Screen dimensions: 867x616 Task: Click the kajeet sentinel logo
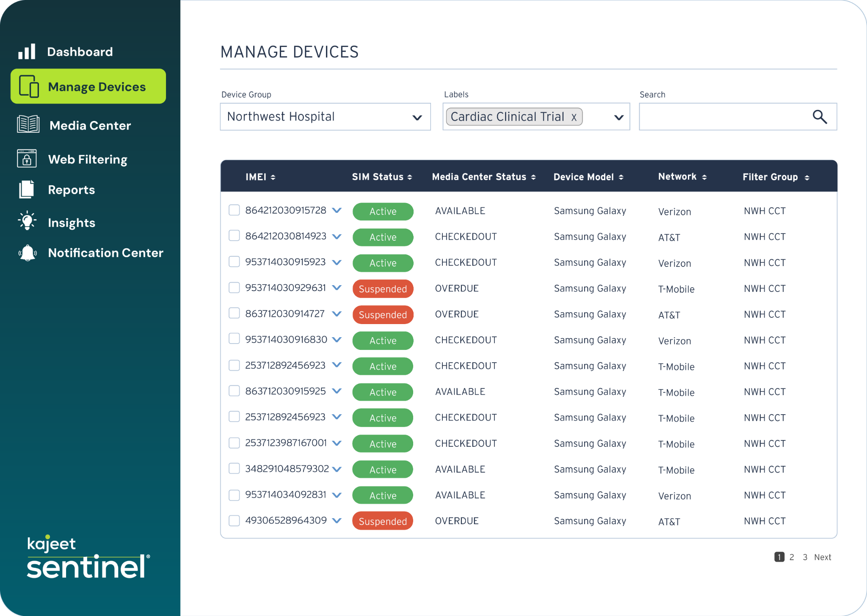[88, 557]
